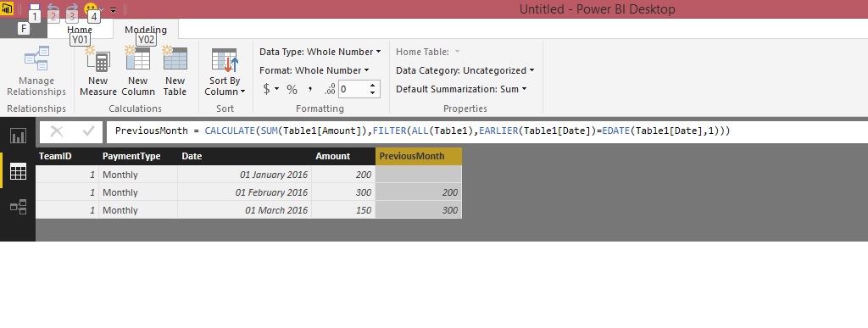Viewport: 868px width, 328px height.
Task: Cancel the formula edit with the X
Action: (57, 131)
